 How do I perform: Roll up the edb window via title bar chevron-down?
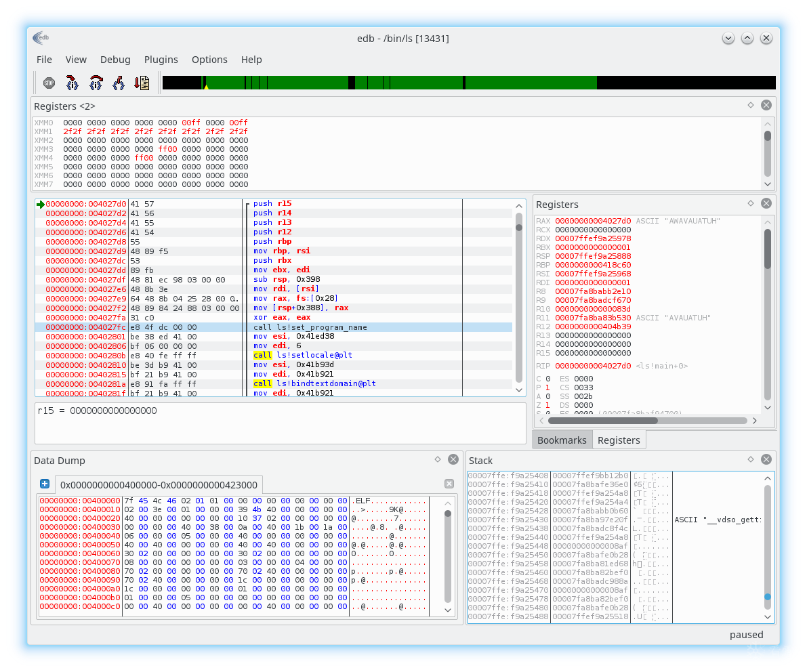point(728,38)
